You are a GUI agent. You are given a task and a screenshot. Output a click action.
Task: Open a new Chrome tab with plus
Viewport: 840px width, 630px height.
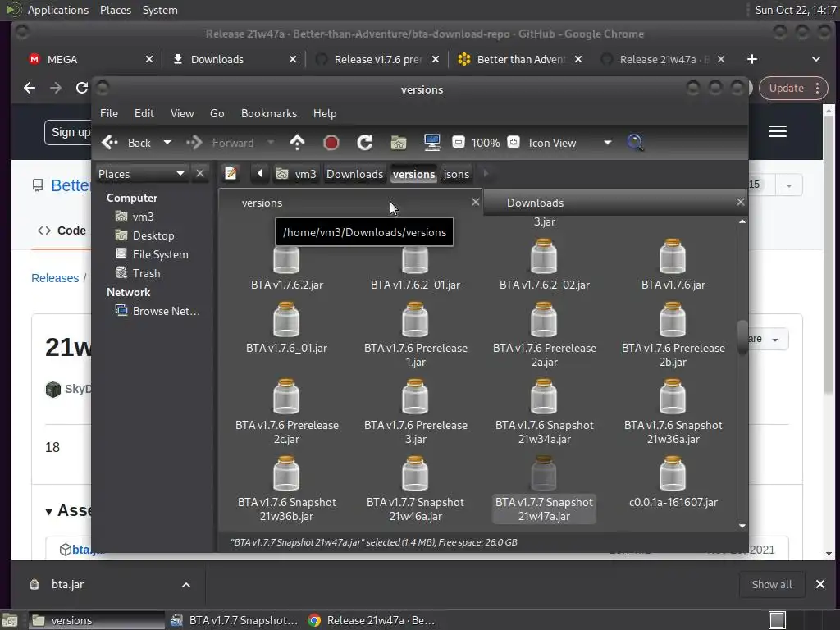pyautogui.click(x=752, y=59)
